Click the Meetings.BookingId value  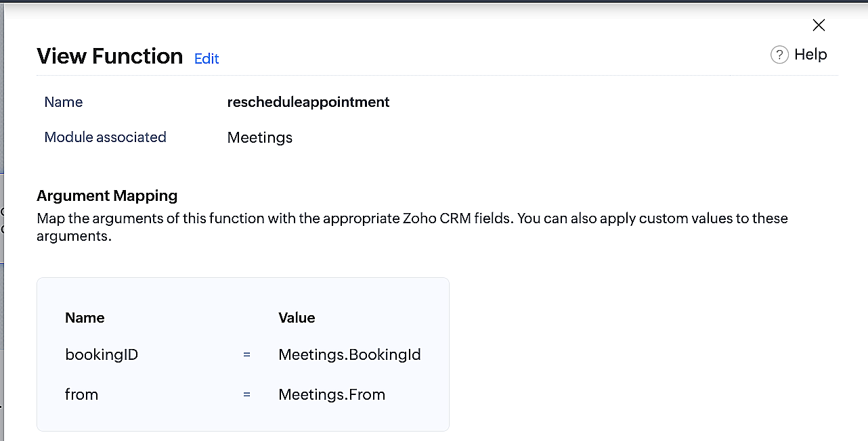(x=349, y=354)
